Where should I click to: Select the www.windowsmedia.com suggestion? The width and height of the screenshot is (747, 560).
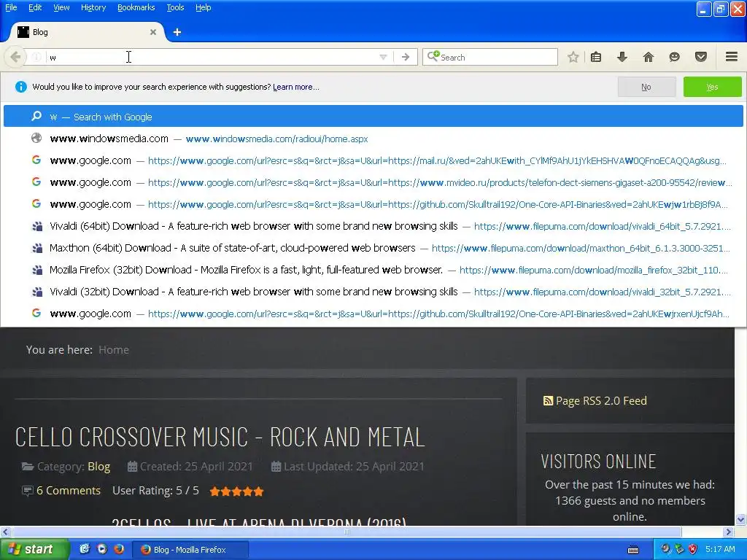(373, 139)
